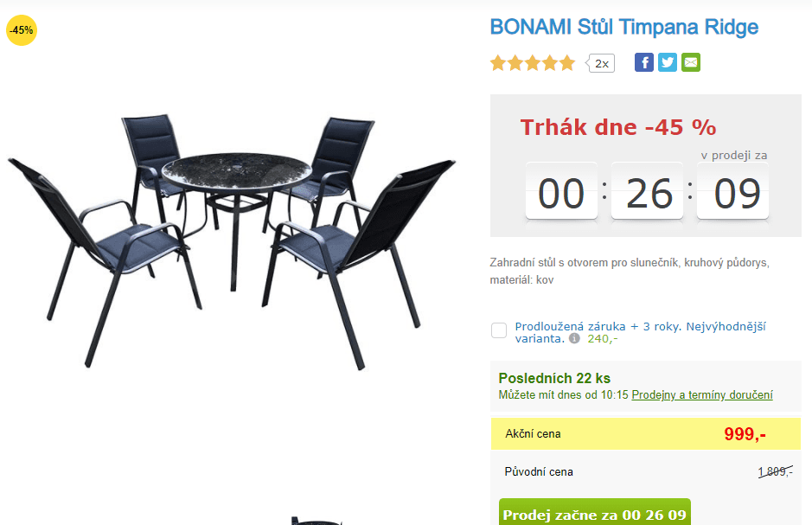Image resolution: width=812 pixels, height=525 pixels.
Task: Open the 2x review count bubble
Action: [x=601, y=63]
